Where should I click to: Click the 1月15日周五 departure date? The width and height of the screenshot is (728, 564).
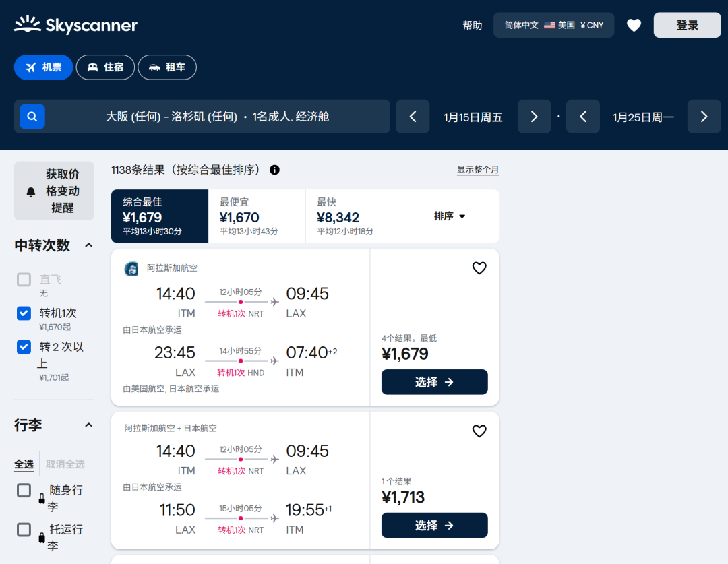tap(473, 117)
